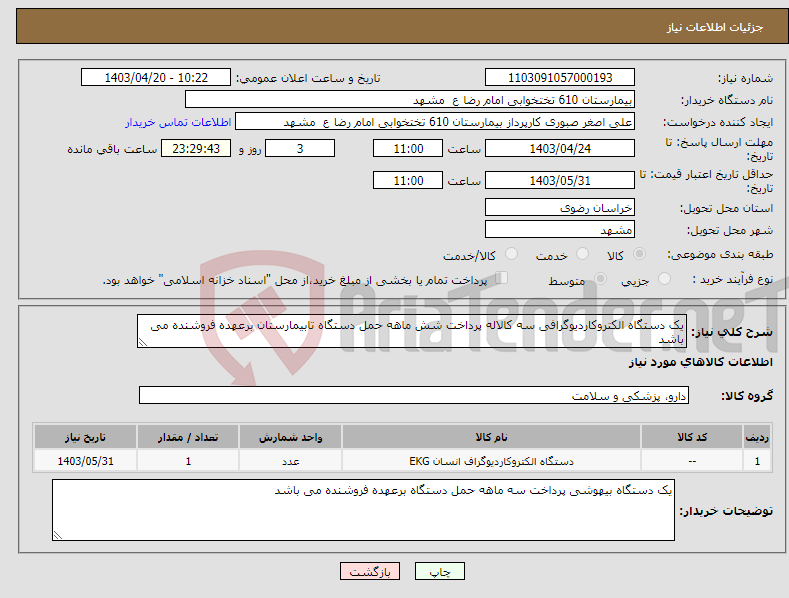Click the request creator name field

coord(435,122)
